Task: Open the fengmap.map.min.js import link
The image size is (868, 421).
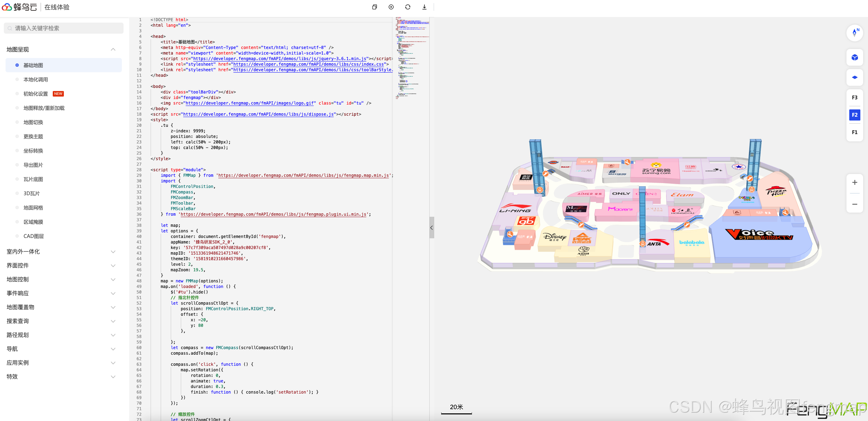Action: 303,175
